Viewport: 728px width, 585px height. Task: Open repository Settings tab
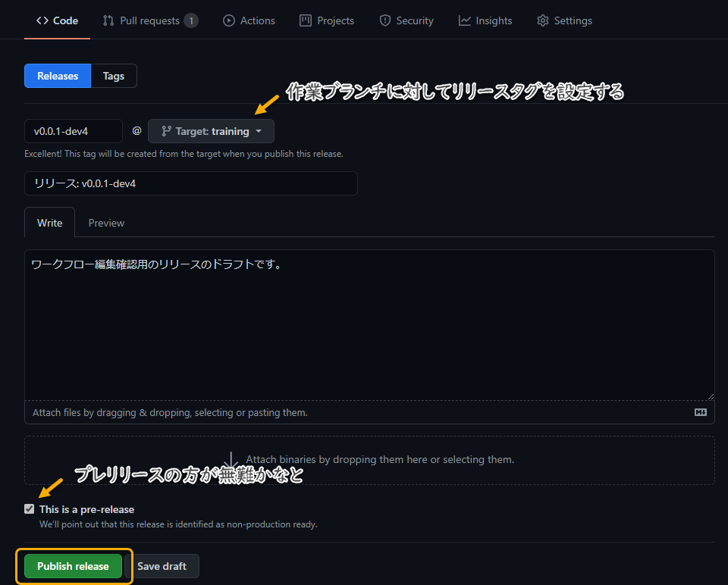[x=564, y=20]
